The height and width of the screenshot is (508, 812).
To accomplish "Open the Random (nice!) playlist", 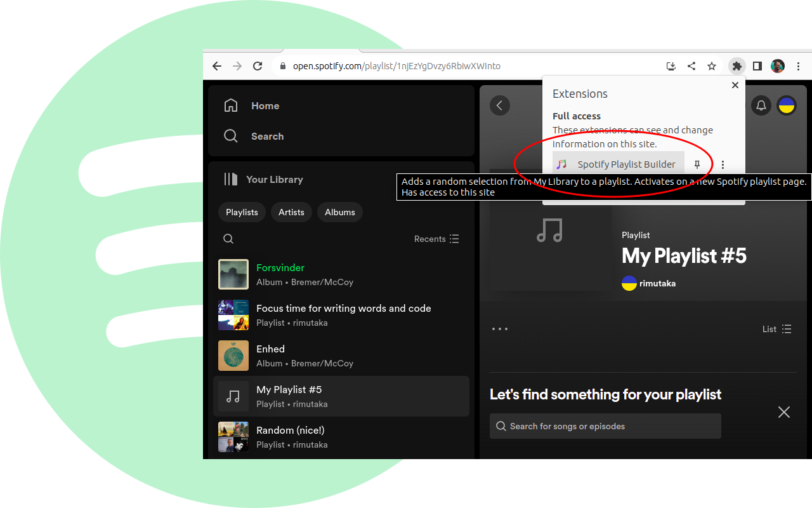I will click(341, 437).
